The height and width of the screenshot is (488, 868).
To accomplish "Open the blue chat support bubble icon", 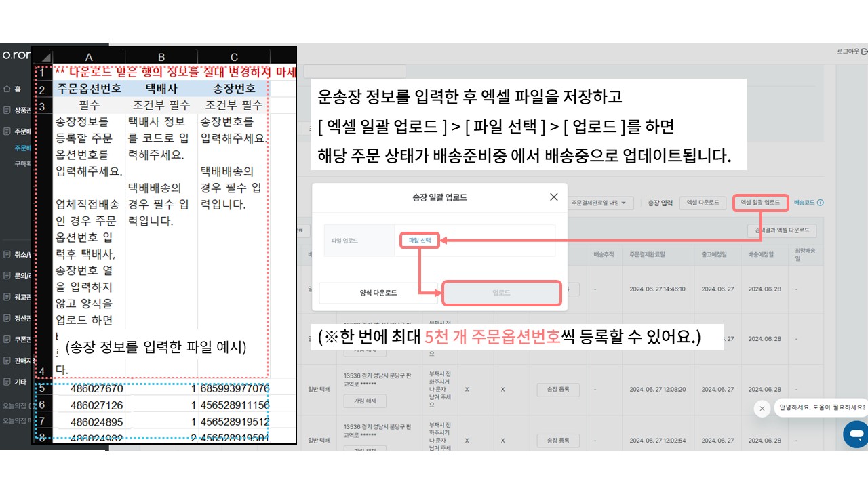I will coord(856,434).
